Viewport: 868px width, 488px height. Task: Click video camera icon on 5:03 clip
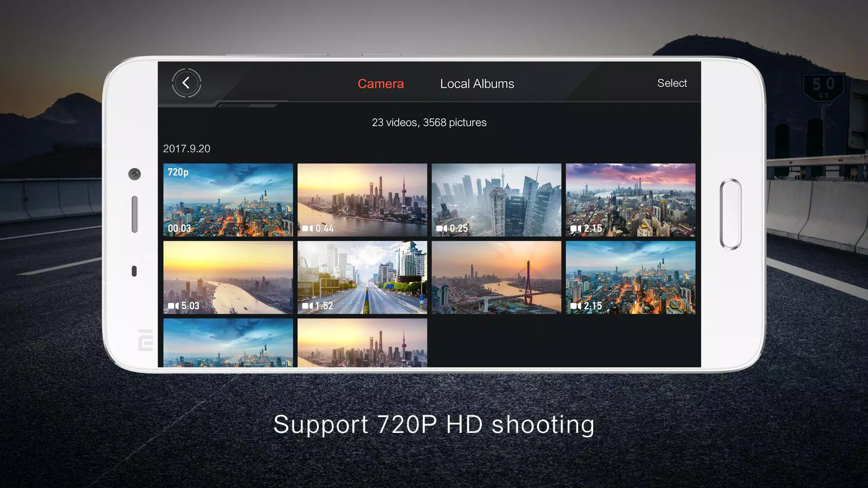click(173, 306)
